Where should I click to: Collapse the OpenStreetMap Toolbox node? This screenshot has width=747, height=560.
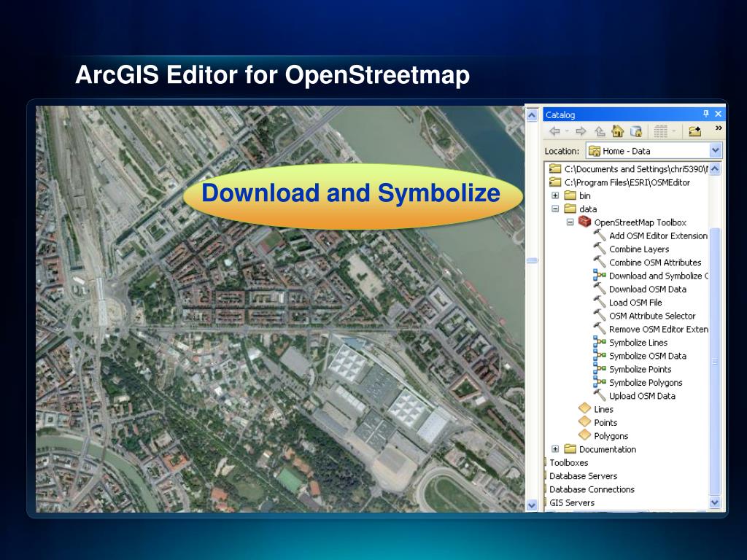click(x=570, y=222)
